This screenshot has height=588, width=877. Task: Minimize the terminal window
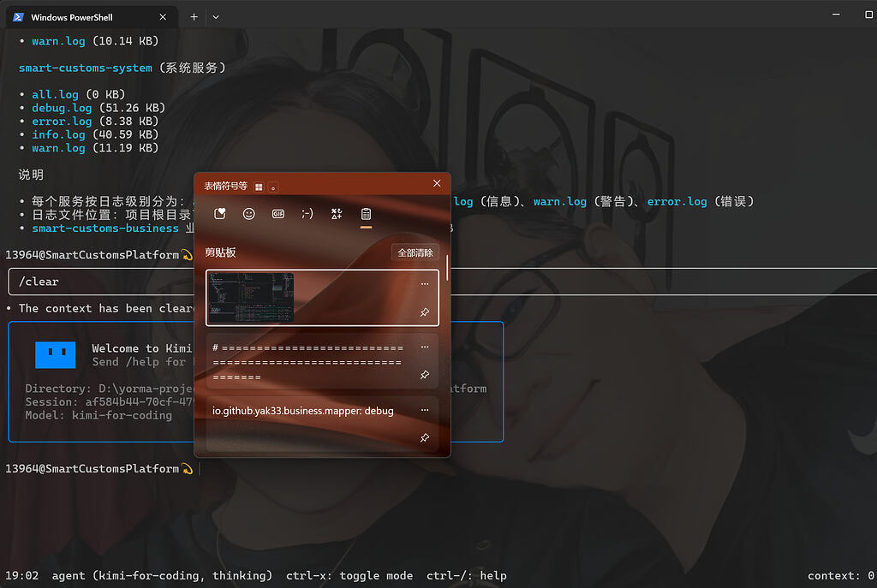[x=836, y=15]
